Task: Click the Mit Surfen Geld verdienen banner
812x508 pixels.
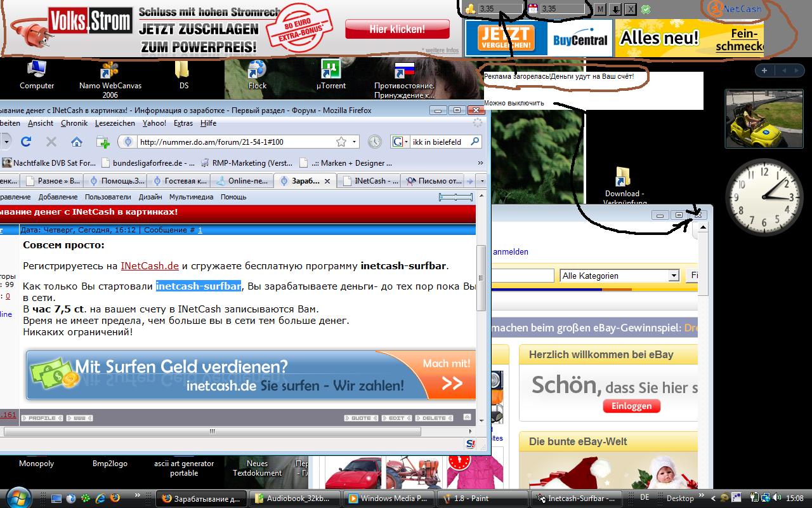Action: coord(251,375)
